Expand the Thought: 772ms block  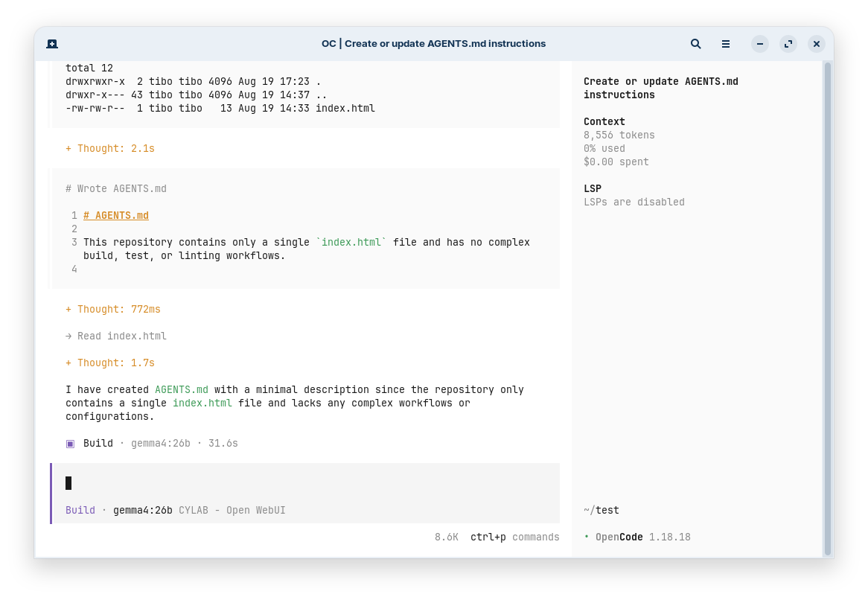113,309
